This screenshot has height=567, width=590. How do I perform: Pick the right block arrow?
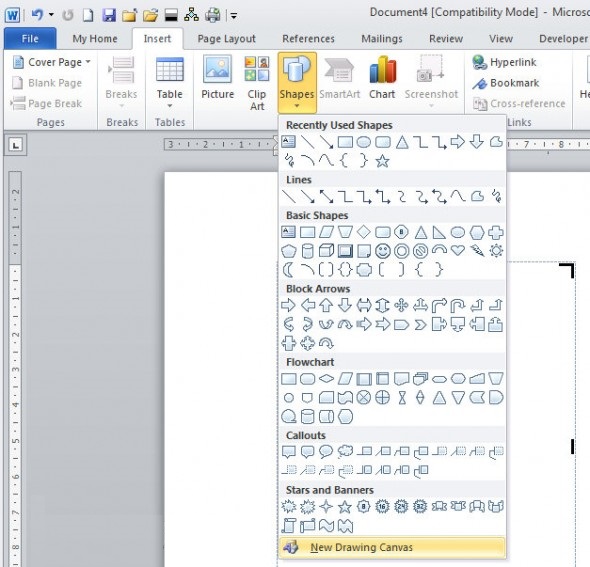point(289,305)
